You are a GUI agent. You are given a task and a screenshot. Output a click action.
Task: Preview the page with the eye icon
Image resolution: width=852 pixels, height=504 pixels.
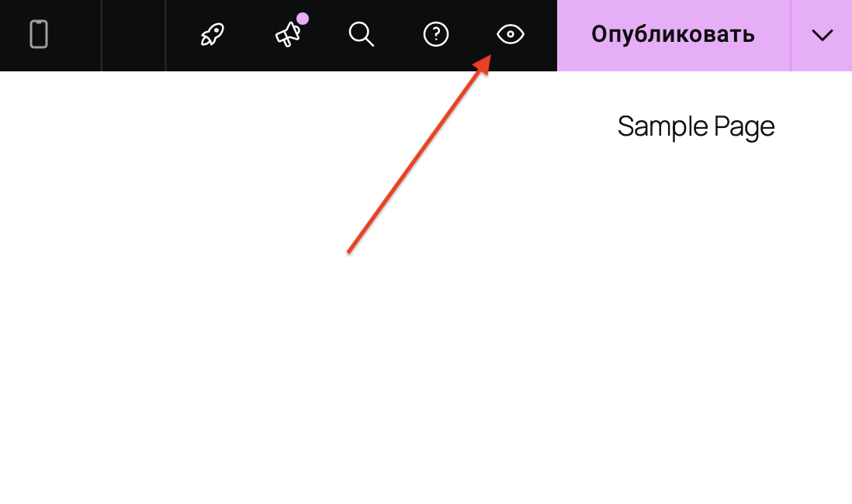coord(511,34)
